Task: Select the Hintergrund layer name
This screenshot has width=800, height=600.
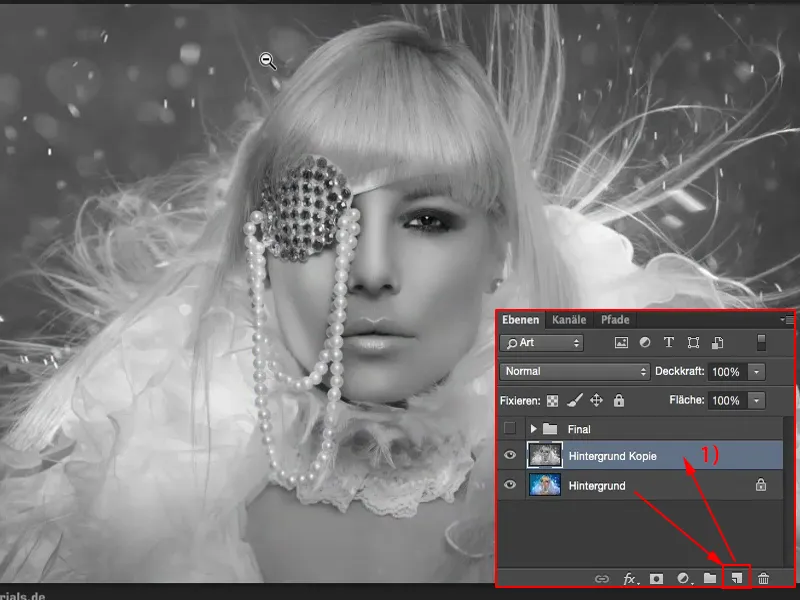Action: [597, 486]
